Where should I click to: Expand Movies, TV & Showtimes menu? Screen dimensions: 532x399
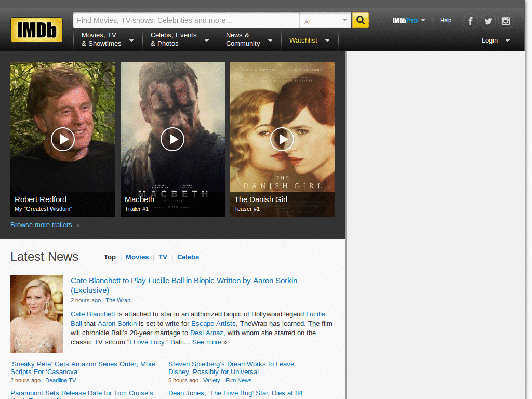[108, 39]
